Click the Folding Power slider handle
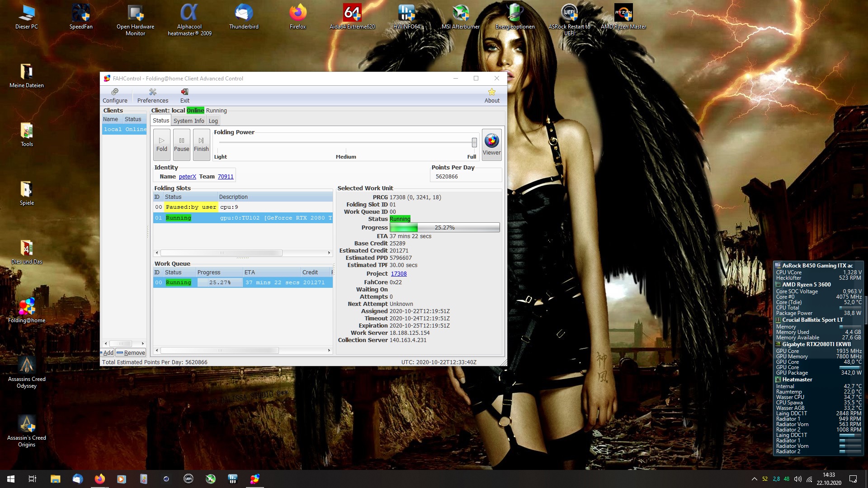Image resolution: width=868 pixels, height=488 pixels. click(x=474, y=142)
